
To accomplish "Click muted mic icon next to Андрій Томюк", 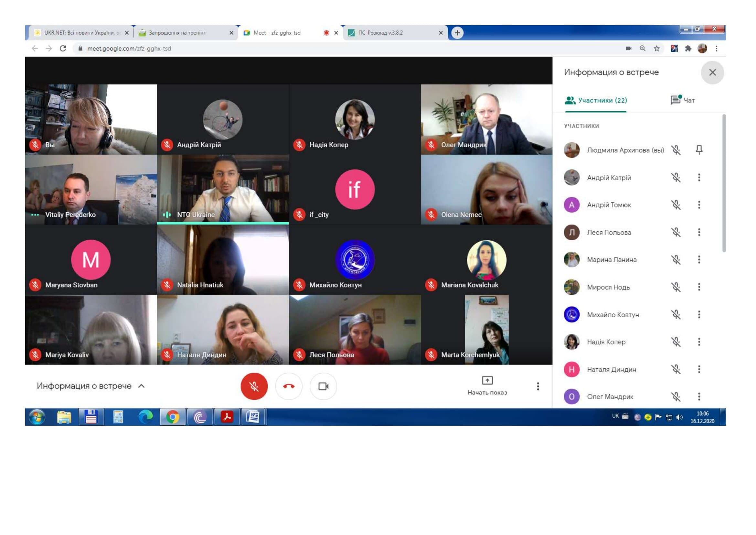I will [676, 205].
